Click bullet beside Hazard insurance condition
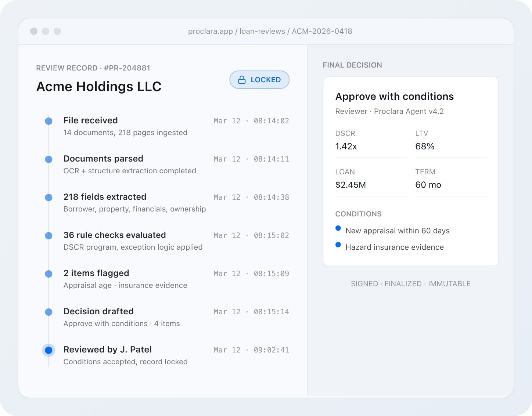Screen dimensions: 532x416 338,245
